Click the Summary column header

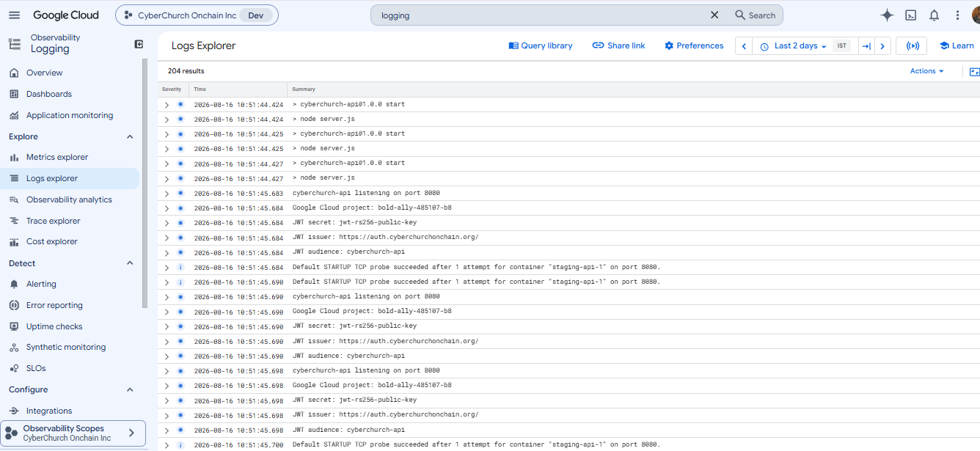tap(304, 89)
